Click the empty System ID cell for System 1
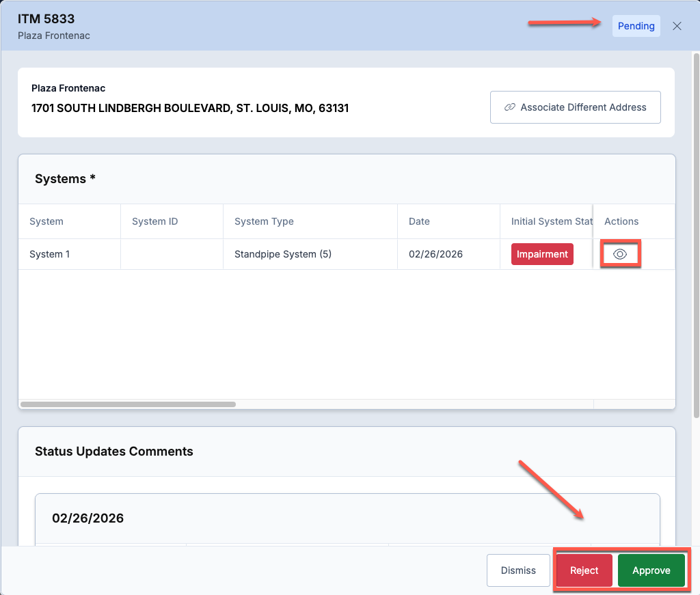Image resolution: width=700 pixels, height=595 pixels. (172, 254)
